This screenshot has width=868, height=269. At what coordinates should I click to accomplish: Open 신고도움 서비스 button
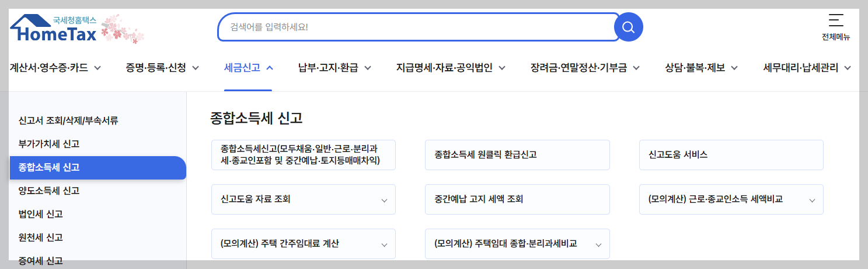tap(731, 155)
